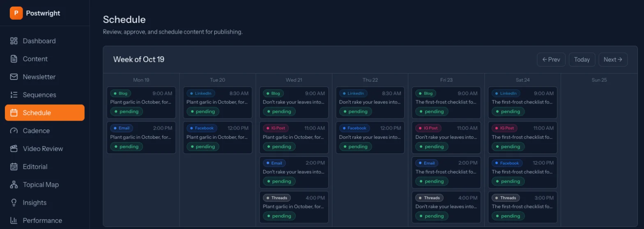Click the Editorial calendar icon

pyautogui.click(x=14, y=167)
